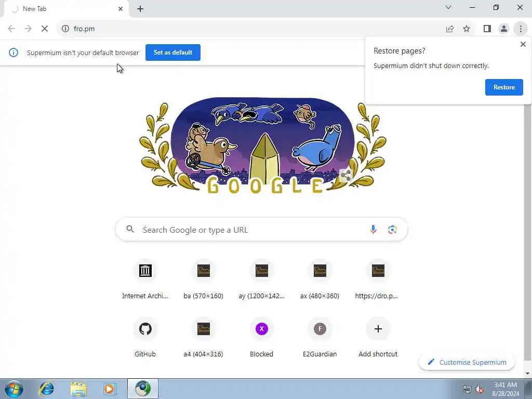Open the taskbar clock showing 3:41 AM
Screen dimensions: 532x399
coord(506,389)
